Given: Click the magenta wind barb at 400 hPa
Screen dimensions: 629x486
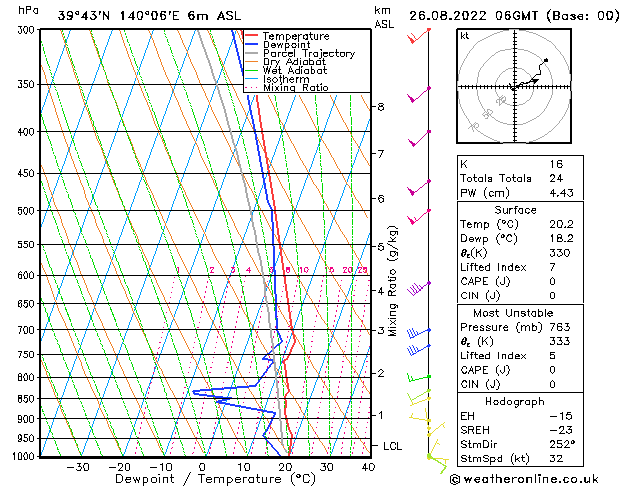Looking at the screenshot, I should click(x=419, y=138).
